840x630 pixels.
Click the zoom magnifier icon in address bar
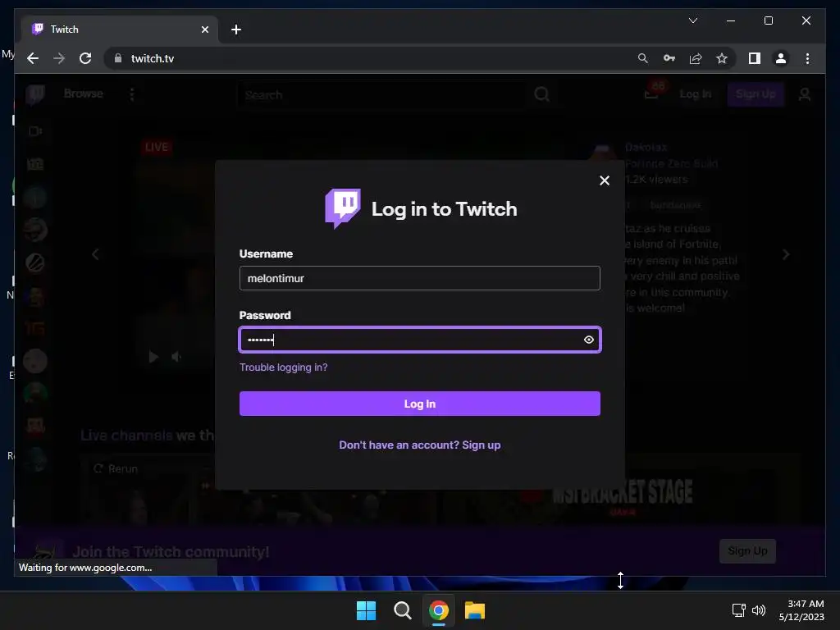tap(643, 58)
